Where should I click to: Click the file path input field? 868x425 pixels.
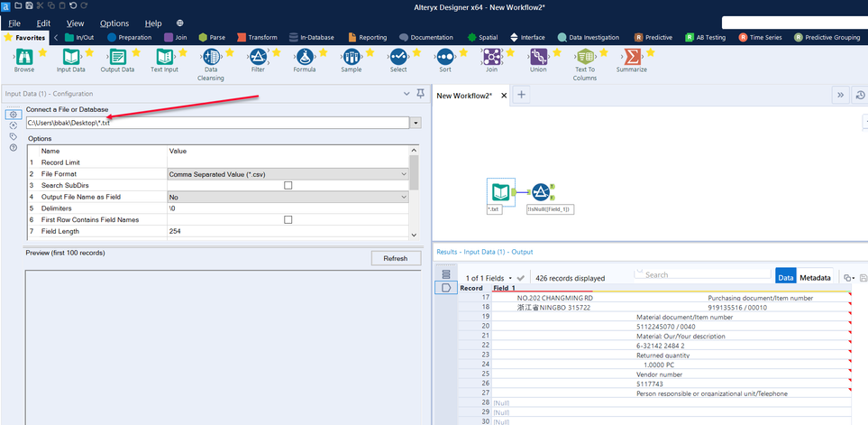(x=218, y=123)
